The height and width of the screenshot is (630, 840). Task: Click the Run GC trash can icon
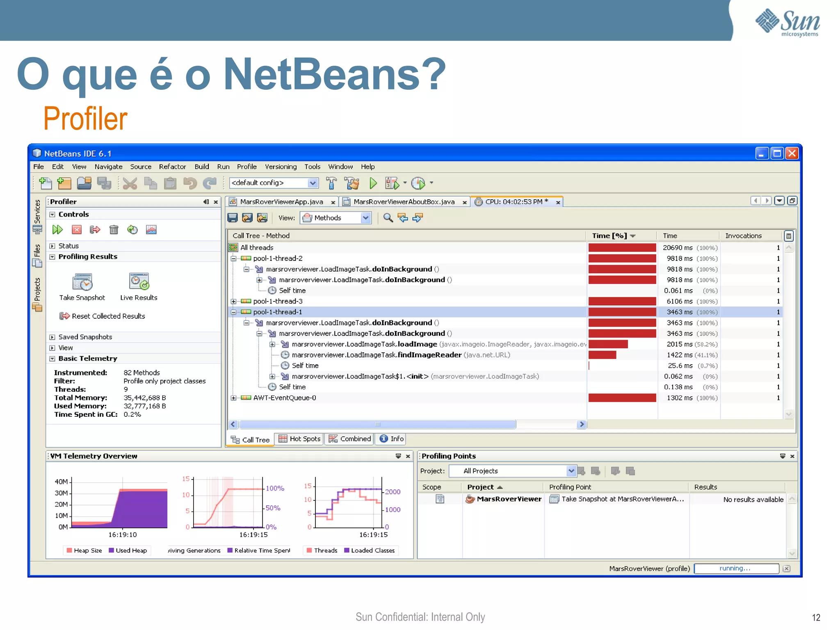tap(114, 230)
